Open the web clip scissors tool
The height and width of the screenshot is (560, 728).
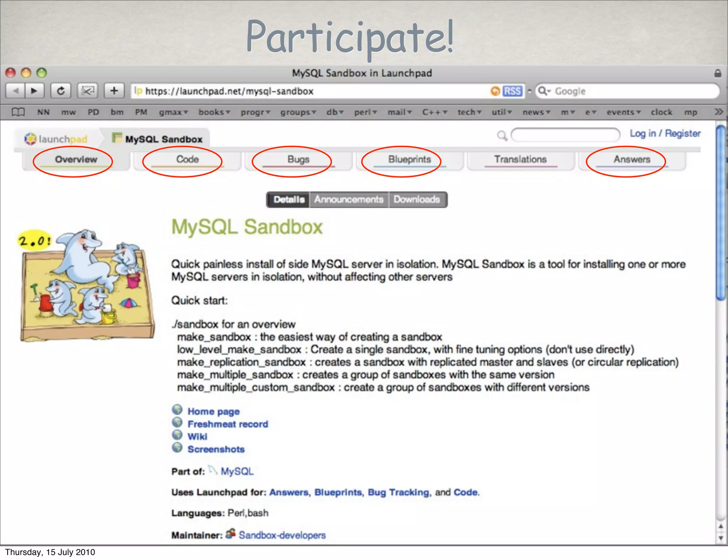[87, 91]
